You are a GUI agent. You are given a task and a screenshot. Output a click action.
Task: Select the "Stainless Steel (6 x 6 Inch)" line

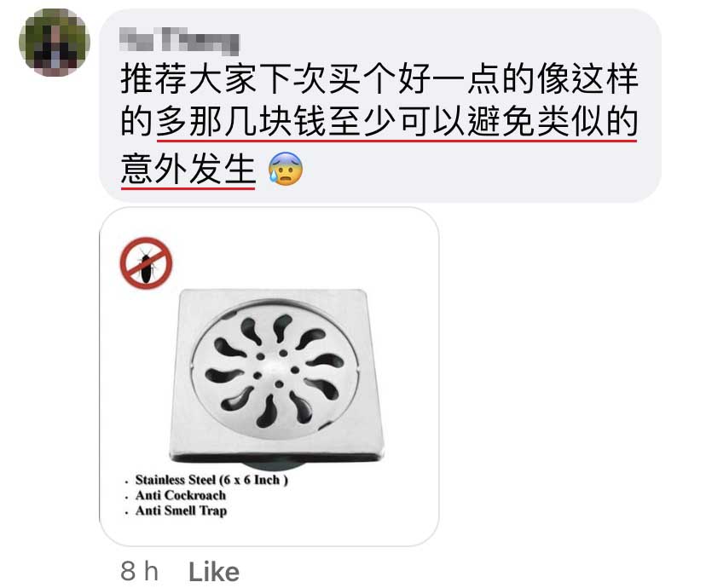[x=211, y=480]
